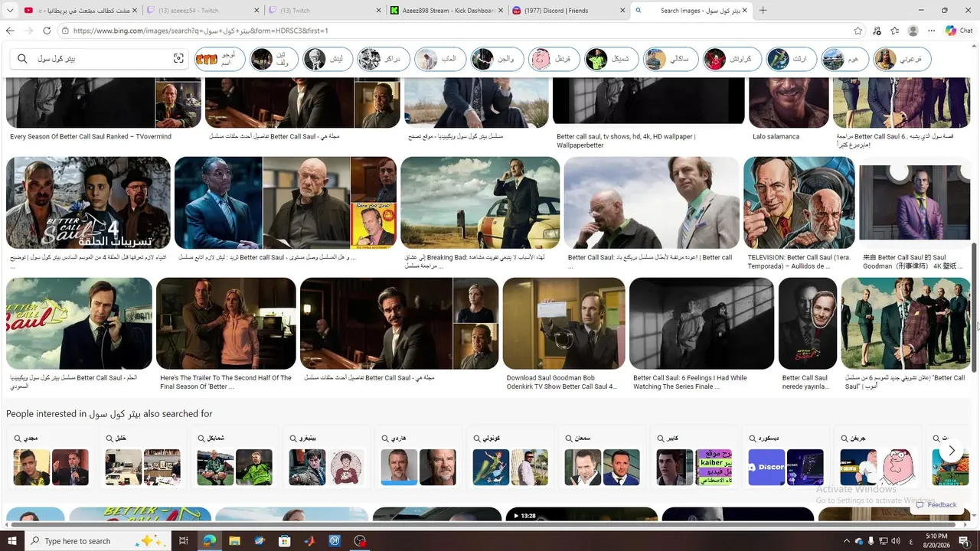Go back using the browser back arrow
The width and height of the screenshot is (980, 551).
tap(10, 31)
